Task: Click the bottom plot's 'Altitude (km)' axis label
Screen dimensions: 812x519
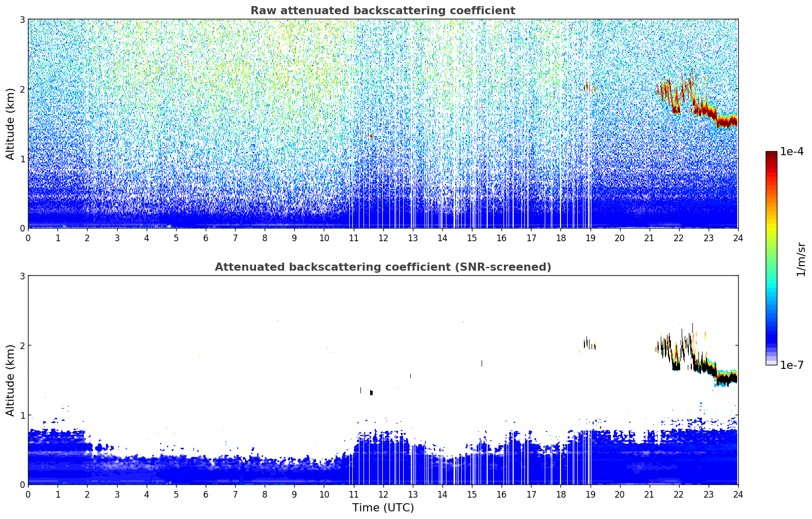Action: (11, 380)
